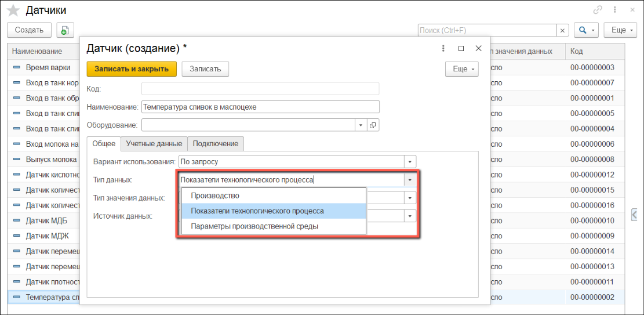The width and height of the screenshot is (644, 315).
Task: Collapse the Тип данных dropdown arrow
Action: pyautogui.click(x=410, y=180)
